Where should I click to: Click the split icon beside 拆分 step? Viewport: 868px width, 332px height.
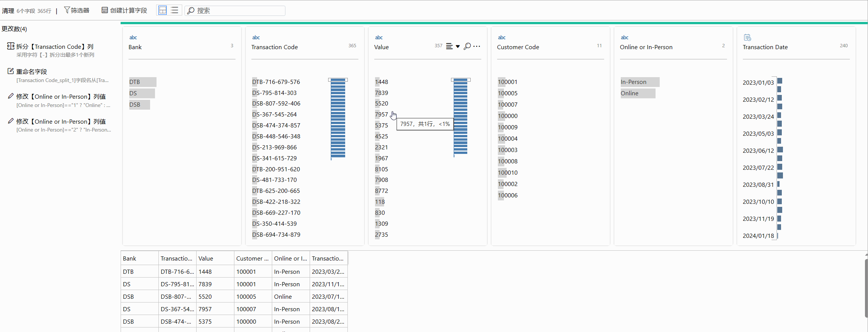tap(11, 46)
